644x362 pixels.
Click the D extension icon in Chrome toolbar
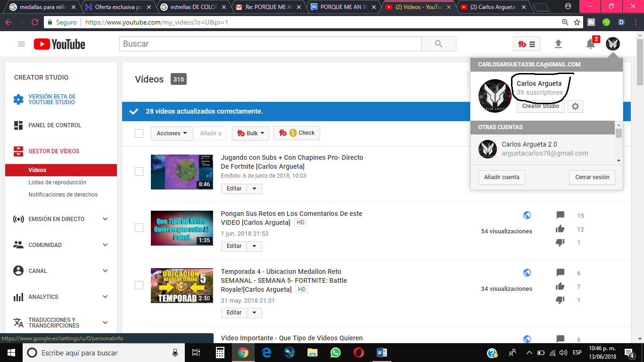pyautogui.click(x=621, y=22)
